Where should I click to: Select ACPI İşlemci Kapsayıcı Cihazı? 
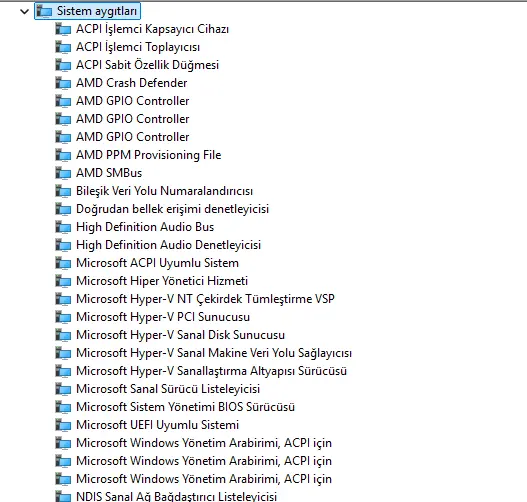[152, 29]
